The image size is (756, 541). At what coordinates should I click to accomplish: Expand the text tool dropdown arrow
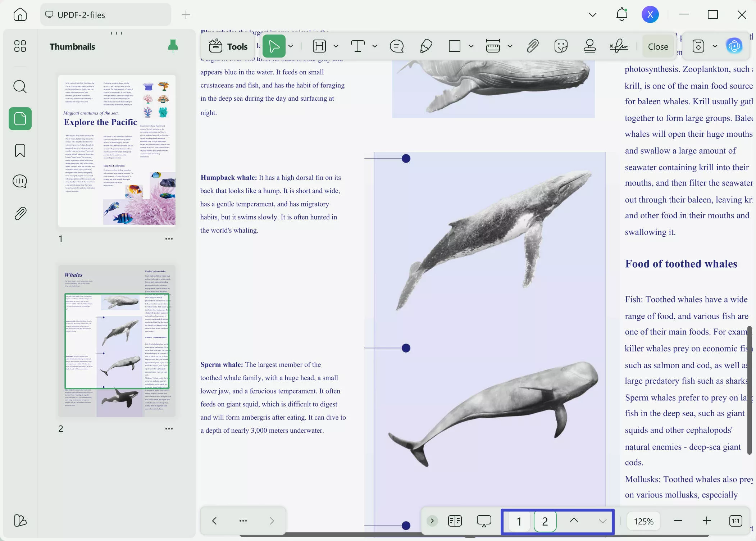[375, 46]
